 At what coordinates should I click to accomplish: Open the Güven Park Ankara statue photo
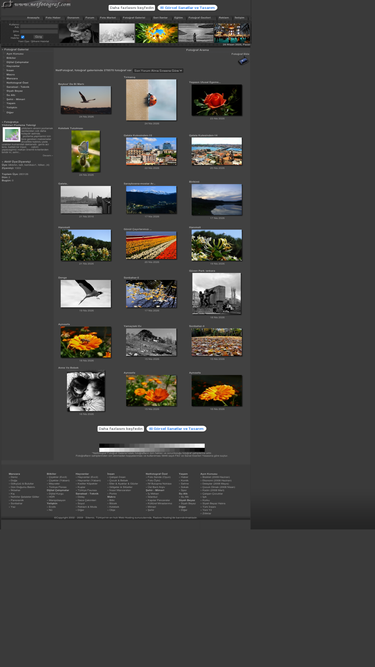[x=217, y=294]
